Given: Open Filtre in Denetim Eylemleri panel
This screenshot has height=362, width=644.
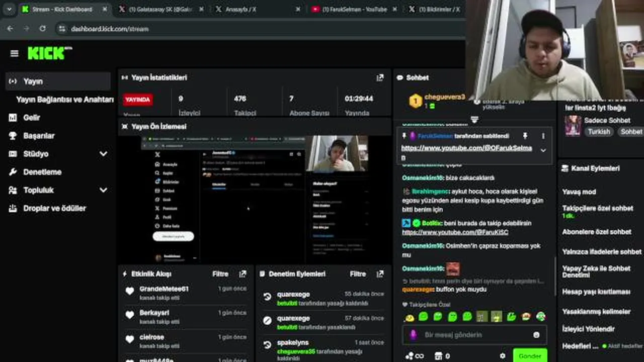Looking at the screenshot, I should [x=358, y=274].
